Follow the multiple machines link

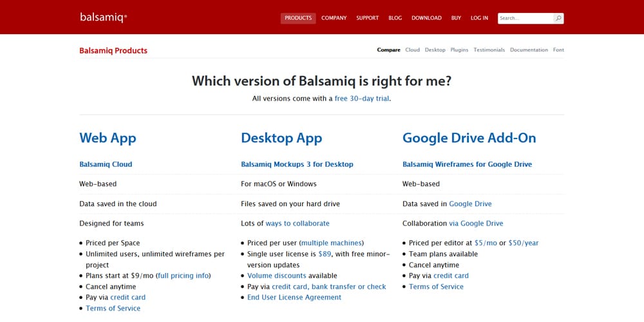pos(332,243)
